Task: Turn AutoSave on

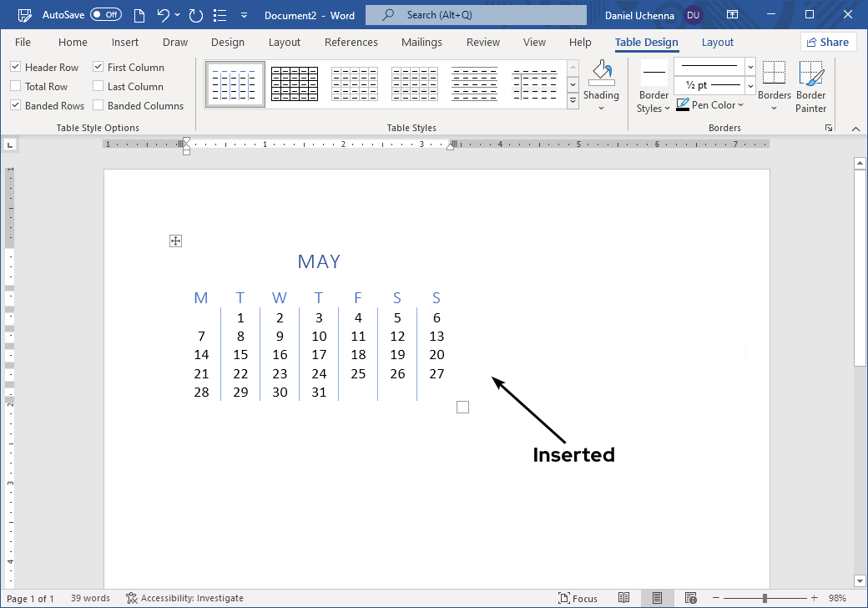Action: pos(104,14)
